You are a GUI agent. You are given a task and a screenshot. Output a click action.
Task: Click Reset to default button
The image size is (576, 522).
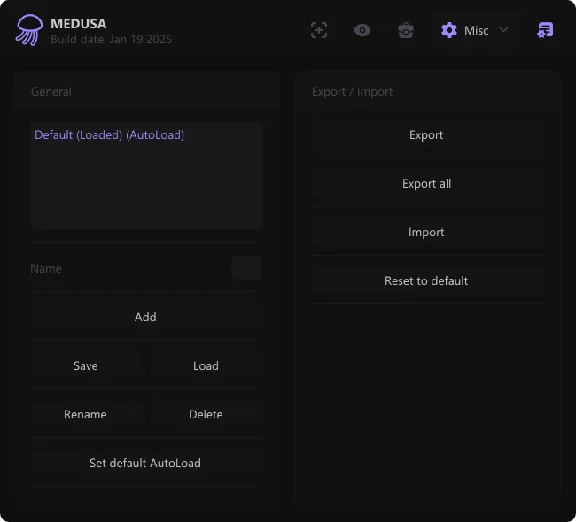pyautogui.click(x=426, y=281)
